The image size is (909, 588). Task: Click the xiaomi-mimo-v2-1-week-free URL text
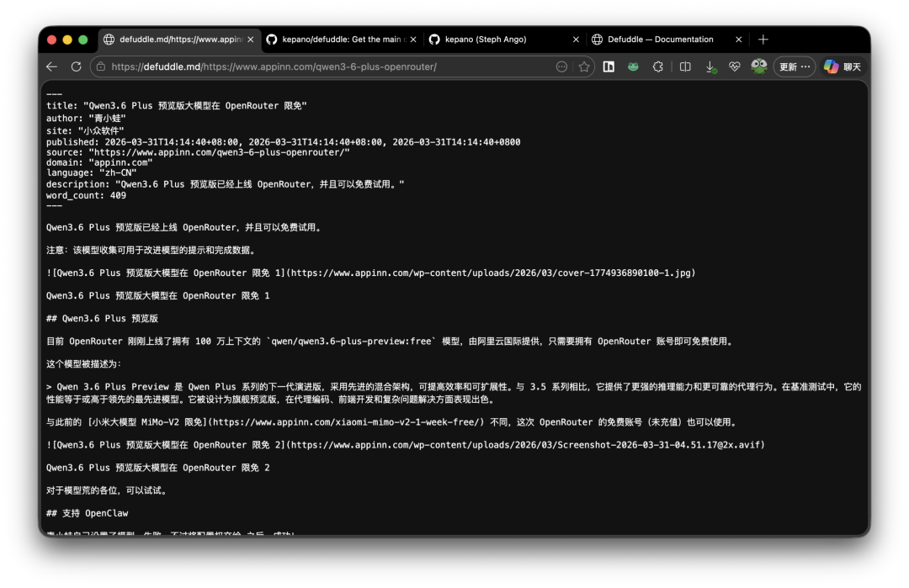[344, 422]
